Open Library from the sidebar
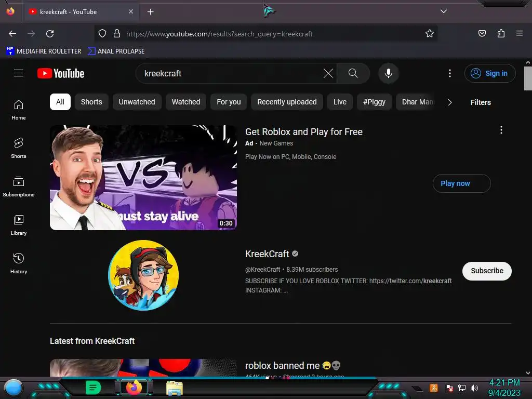Viewport: 532px width, 399px height. tap(19, 225)
